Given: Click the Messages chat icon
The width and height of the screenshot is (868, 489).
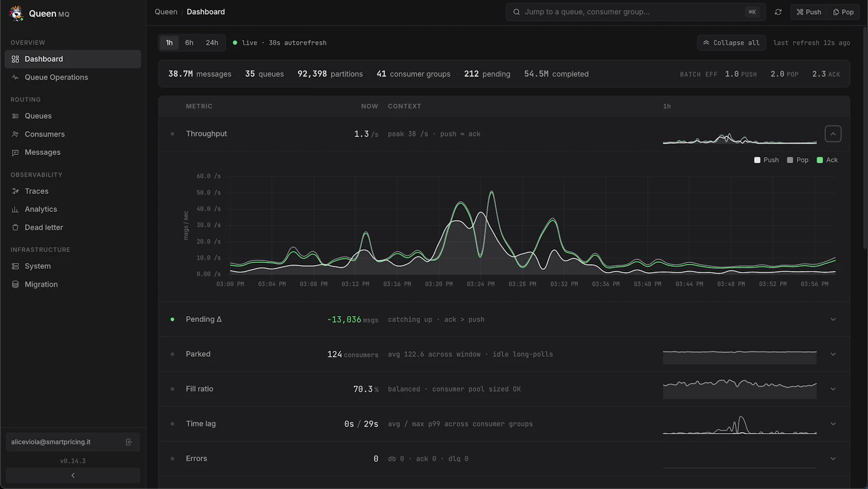Looking at the screenshot, I should [x=15, y=152].
